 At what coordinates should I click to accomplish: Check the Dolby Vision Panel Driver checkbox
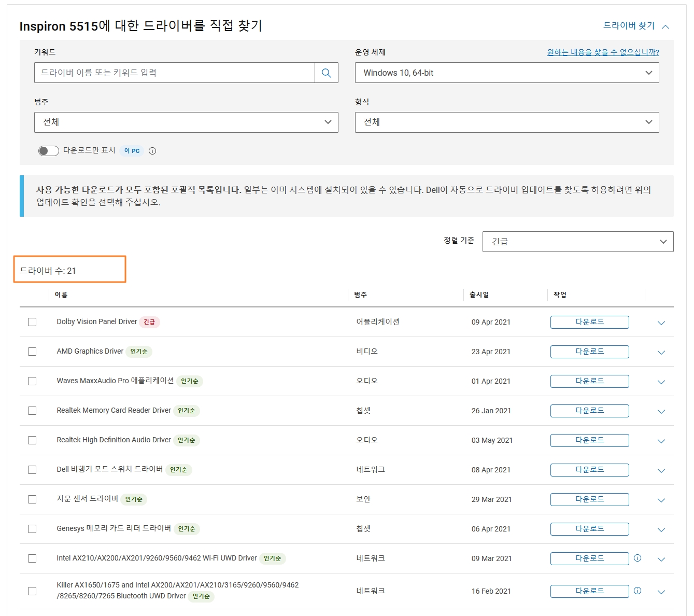pyautogui.click(x=32, y=322)
